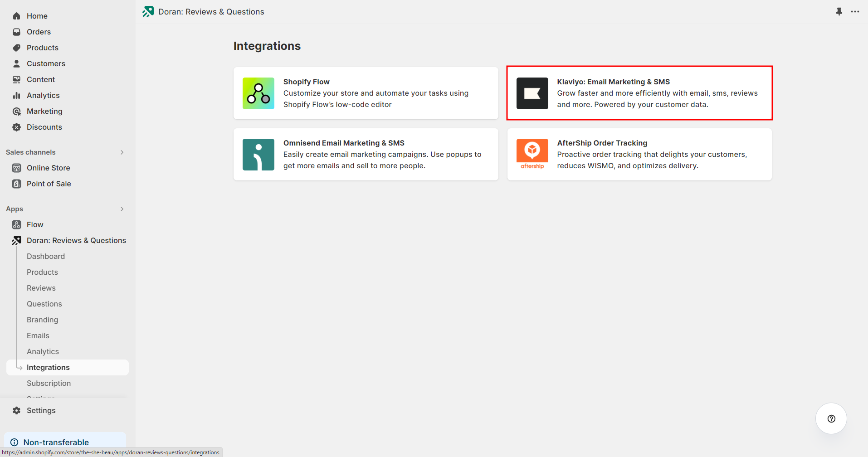Viewport: 868px width, 457px height.
Task: Click the Omnisend logo icon
Action: [258, 155]
